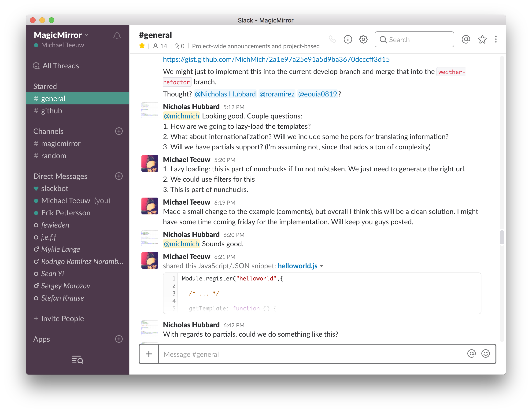
Task: Expand helloworld.js snippet options arrow
Action: pyautogui.click(x=321, y=266)
